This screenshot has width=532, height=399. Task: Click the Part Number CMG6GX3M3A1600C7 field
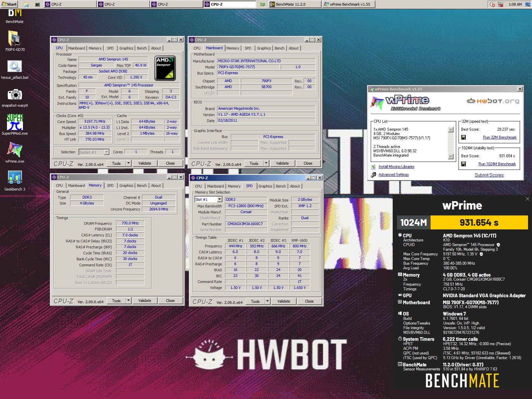click(x=246, y=224)
